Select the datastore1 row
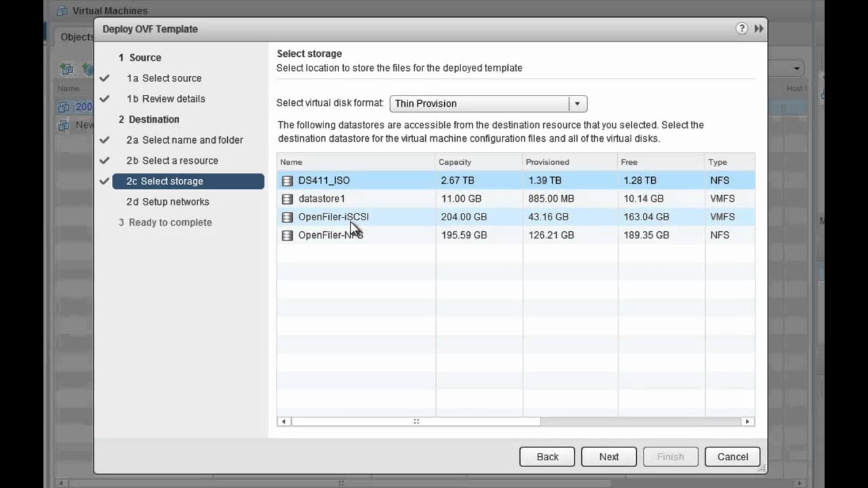This screenshot has height=488, width=868. (516, 199)
